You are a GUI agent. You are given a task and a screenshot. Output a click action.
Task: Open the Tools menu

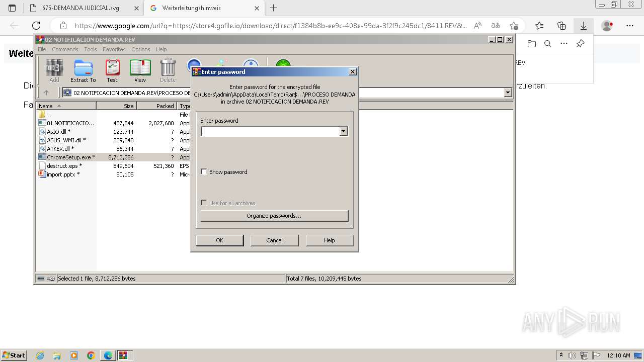tap(91, 49)
